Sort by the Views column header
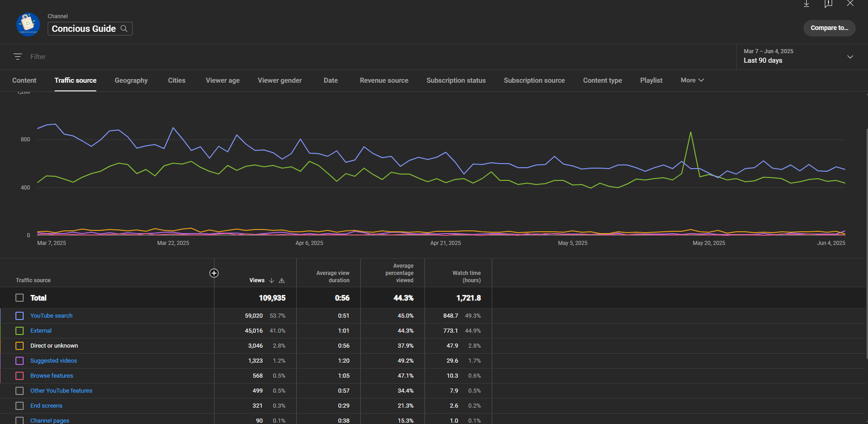The image size is (868, 424). (x=257, y=280)
